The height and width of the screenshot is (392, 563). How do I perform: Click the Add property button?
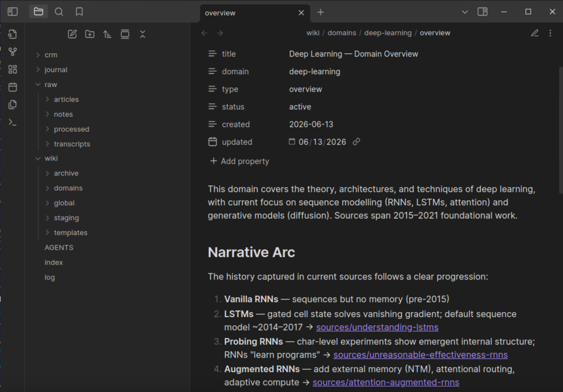tap(239, 161)
